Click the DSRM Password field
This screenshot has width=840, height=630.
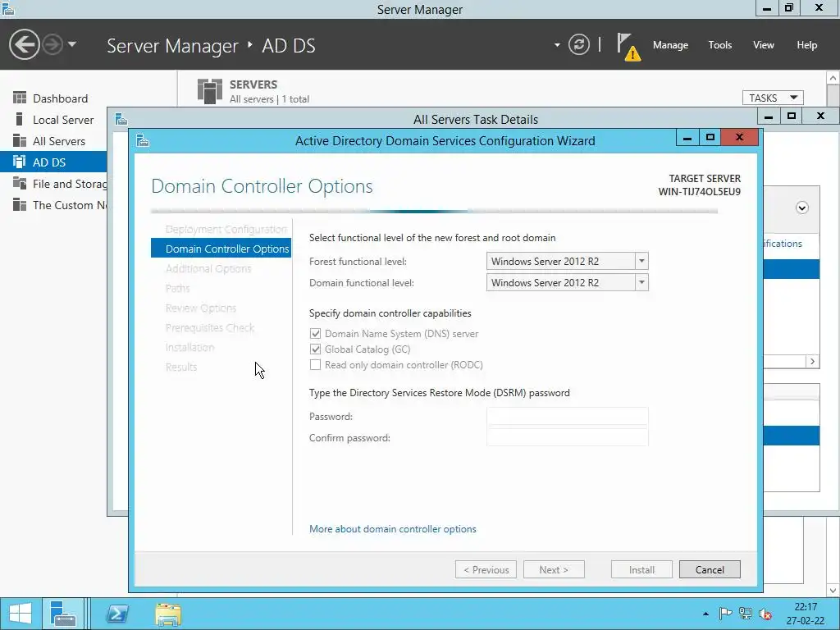click(568, 416)
